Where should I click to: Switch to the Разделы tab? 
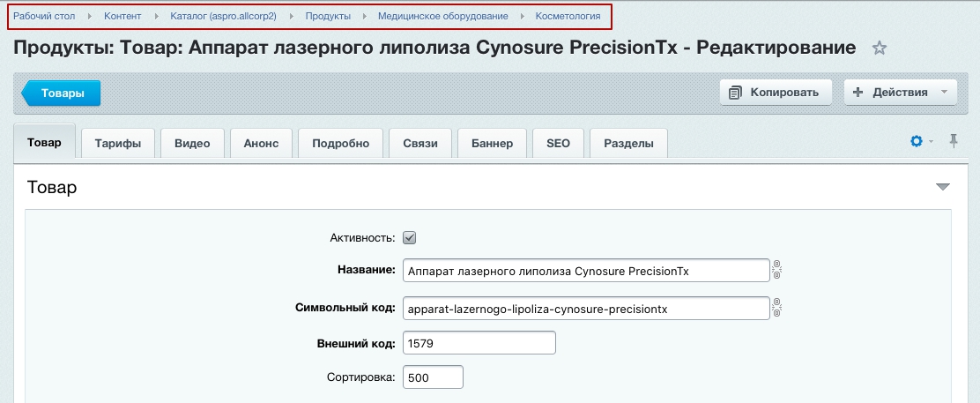(x=628, y=144)
